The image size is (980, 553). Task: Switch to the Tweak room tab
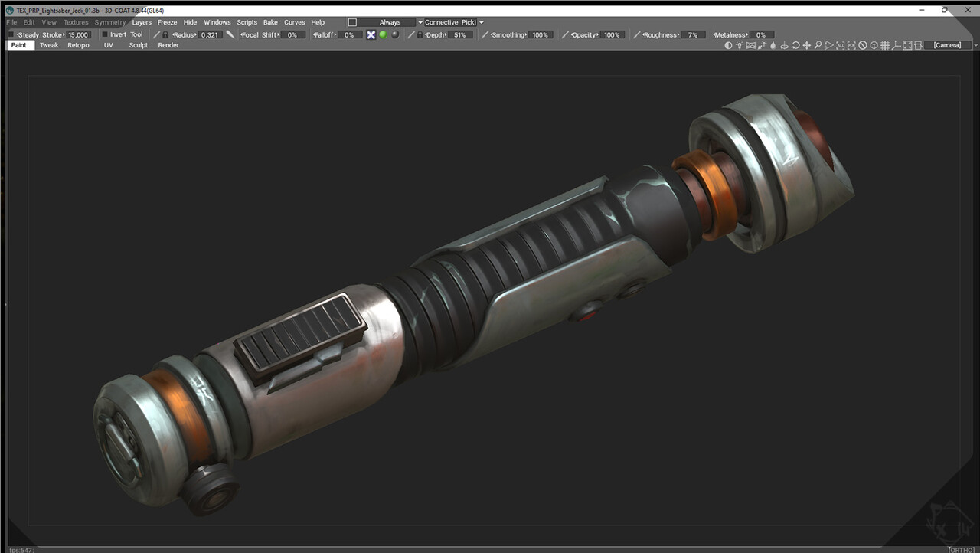[49, 45]
